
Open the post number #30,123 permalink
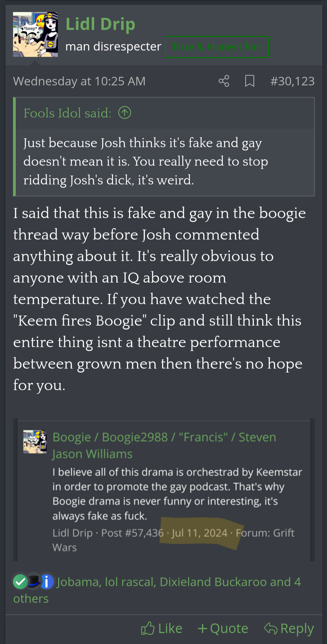point(292,81)
